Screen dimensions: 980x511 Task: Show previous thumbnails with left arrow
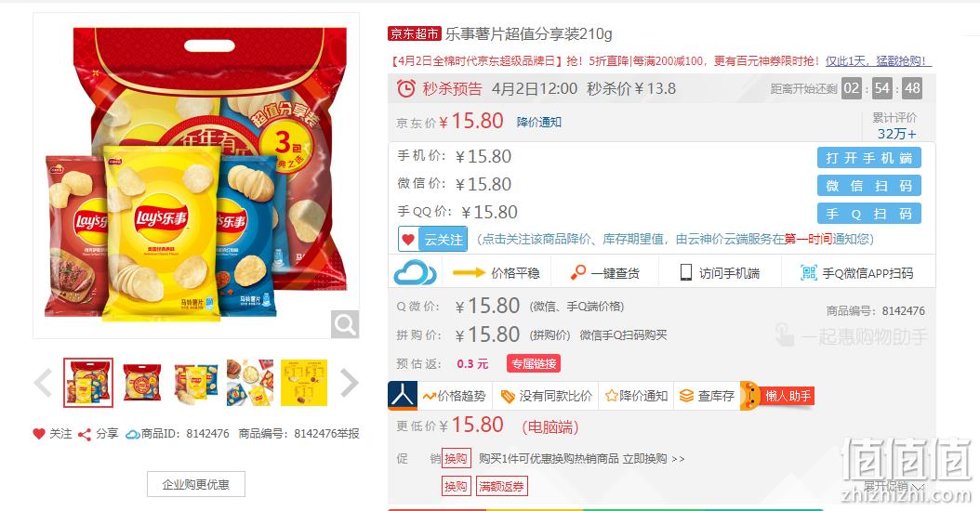pyautogui.click(x=43, y=383)
